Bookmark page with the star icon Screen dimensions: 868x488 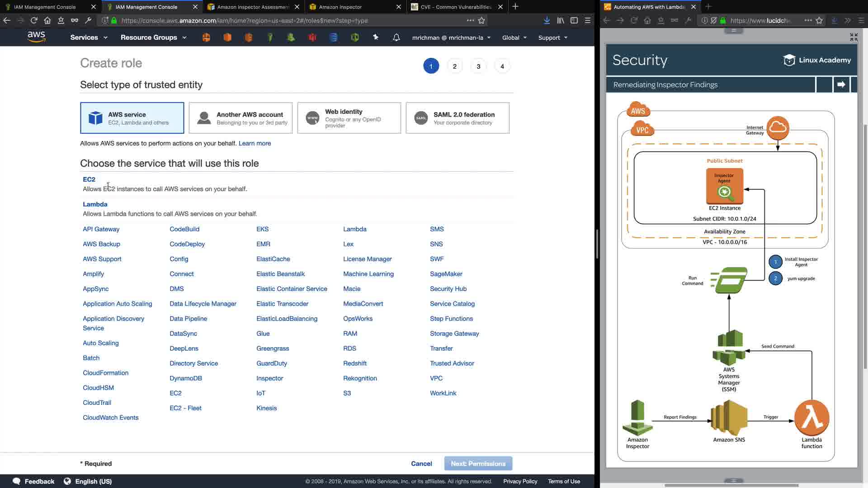481,20
